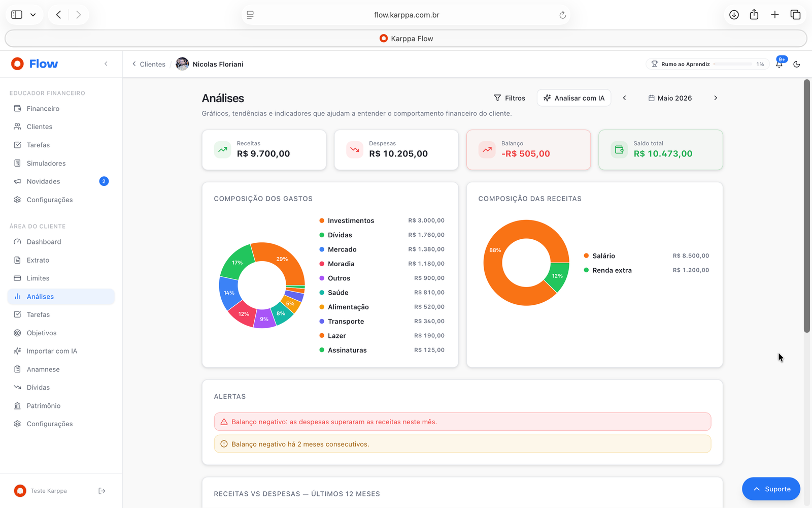This screenshot has width=812, height=508.
Task: Click the Tarefas checkbox icon under Área do Cliente
Action: pos(17,314)
